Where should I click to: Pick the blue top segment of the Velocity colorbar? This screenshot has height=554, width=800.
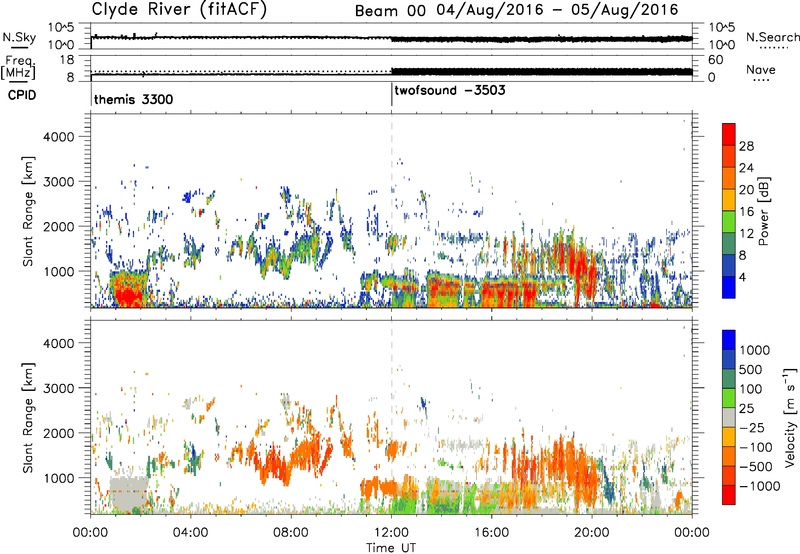click(x=729, y=340)
